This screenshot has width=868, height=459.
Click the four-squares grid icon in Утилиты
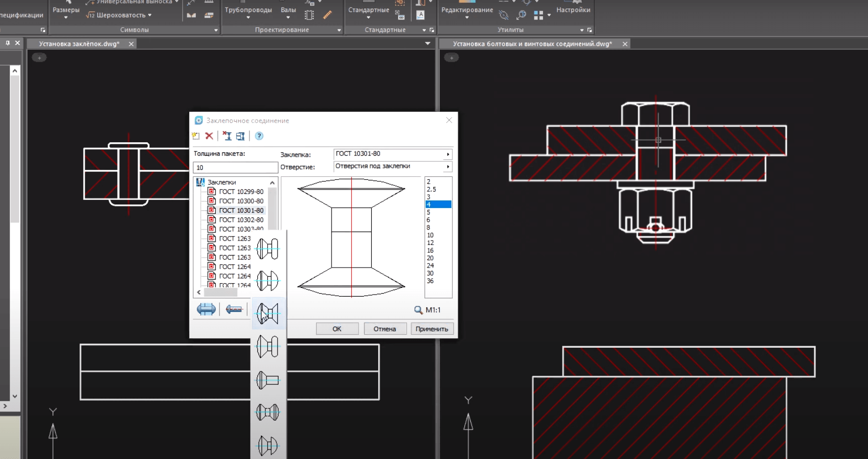click(x=538, y=16)
